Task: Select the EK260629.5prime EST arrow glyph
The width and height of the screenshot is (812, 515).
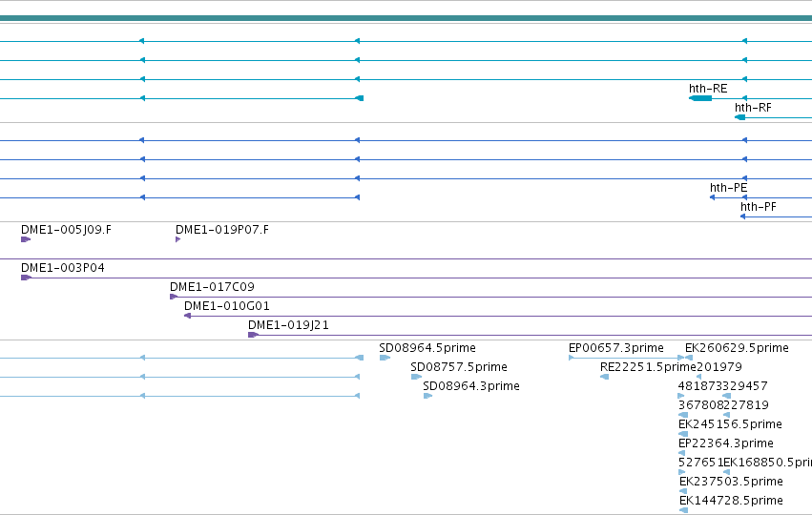Action: point(689,358)
